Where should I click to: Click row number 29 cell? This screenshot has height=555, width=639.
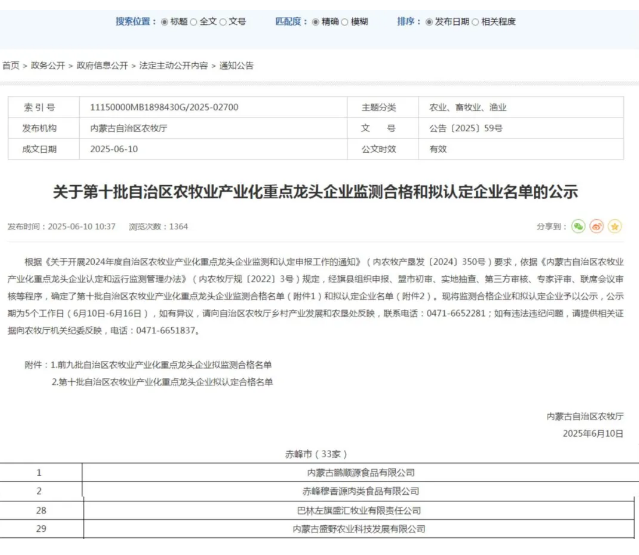tap(41, 529)
